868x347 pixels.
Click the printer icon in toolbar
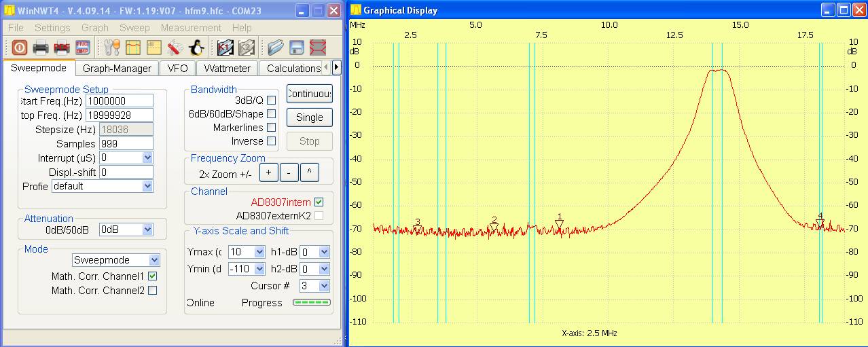point(41,48)
